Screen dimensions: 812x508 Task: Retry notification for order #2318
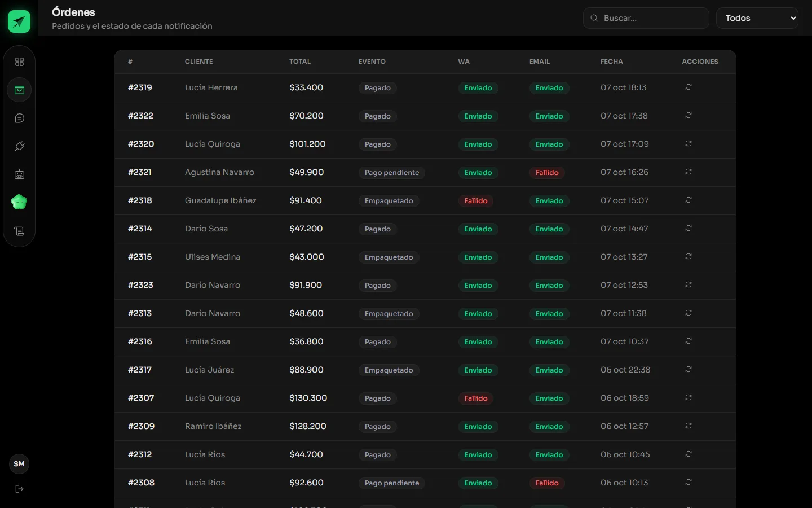(x=689, y=200)
